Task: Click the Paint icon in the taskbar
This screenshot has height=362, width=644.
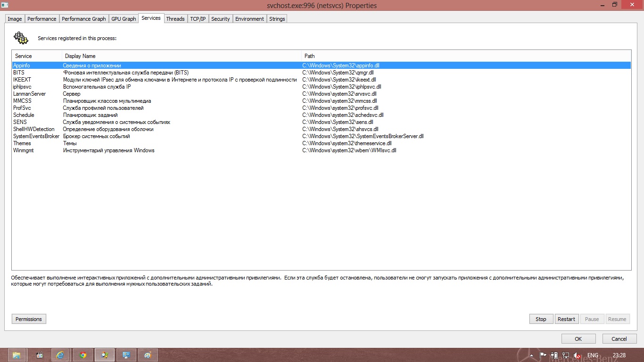Action: click(x=148, y=355)
